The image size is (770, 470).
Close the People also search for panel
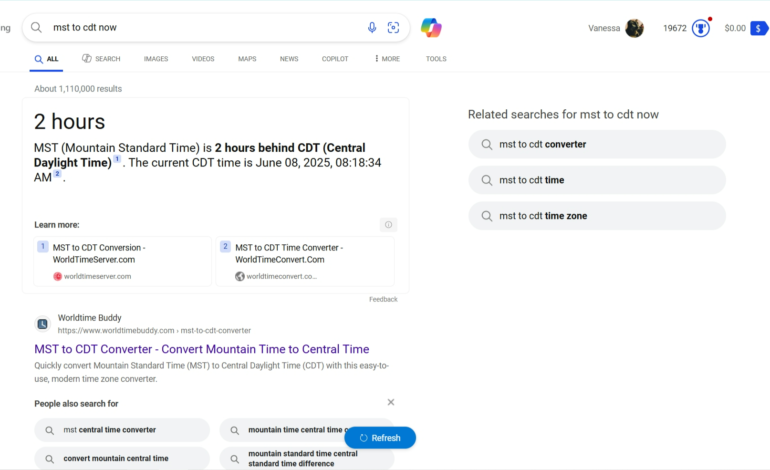tap(391, 402)
